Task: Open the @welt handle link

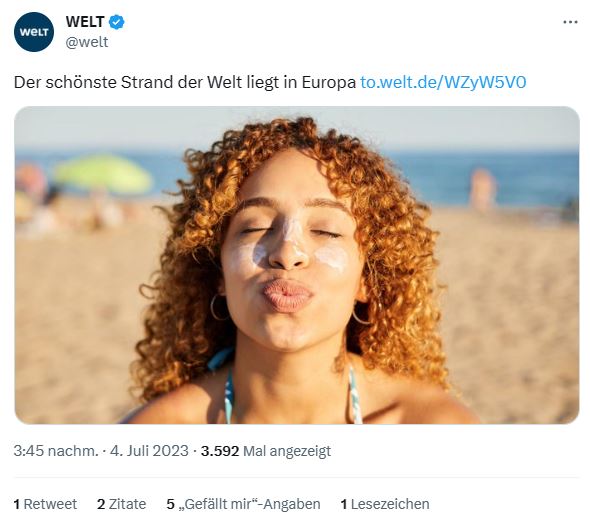Action: [87, 42]
